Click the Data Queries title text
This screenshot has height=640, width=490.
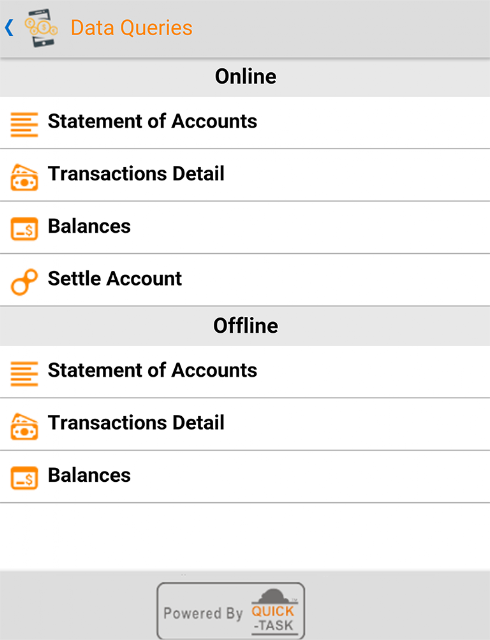click(x=131, y=28)
